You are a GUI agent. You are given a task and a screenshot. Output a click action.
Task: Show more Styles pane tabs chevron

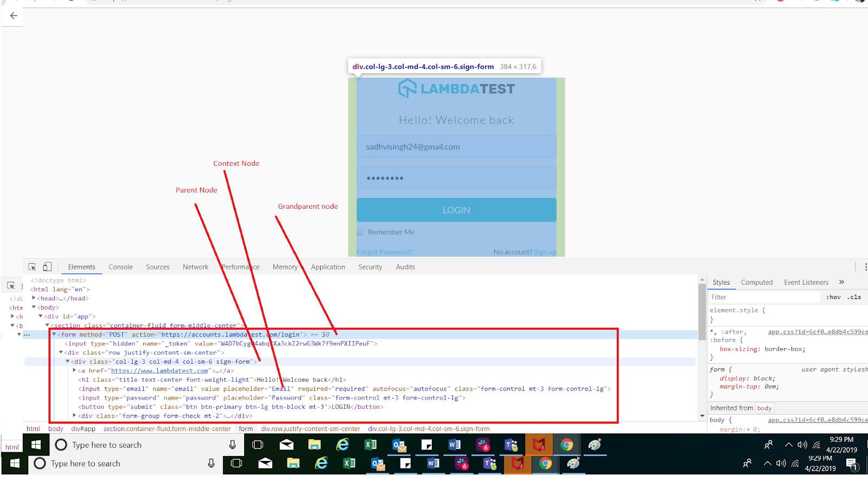[x=841, y=282]
